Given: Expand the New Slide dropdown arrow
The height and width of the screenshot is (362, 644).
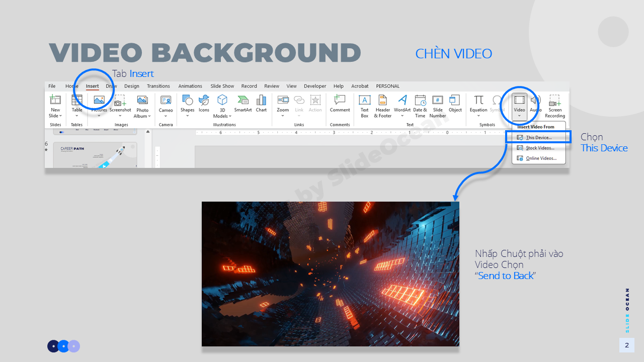Looking at the screenshot, I should (60, 116).
